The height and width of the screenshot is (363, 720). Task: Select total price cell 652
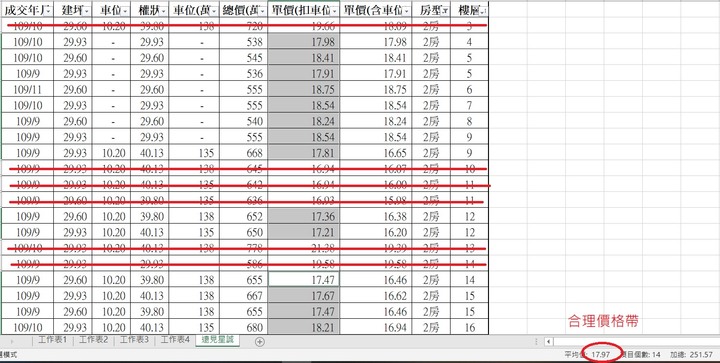[243, 217]
